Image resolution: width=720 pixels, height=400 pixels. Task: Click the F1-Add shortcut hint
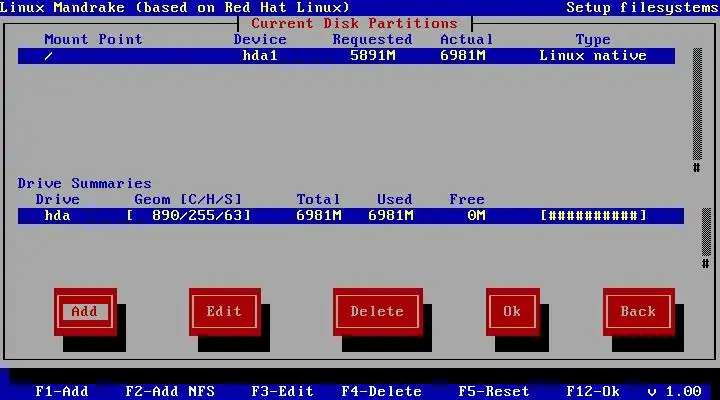pyautogui.click(x=62, y=391)
